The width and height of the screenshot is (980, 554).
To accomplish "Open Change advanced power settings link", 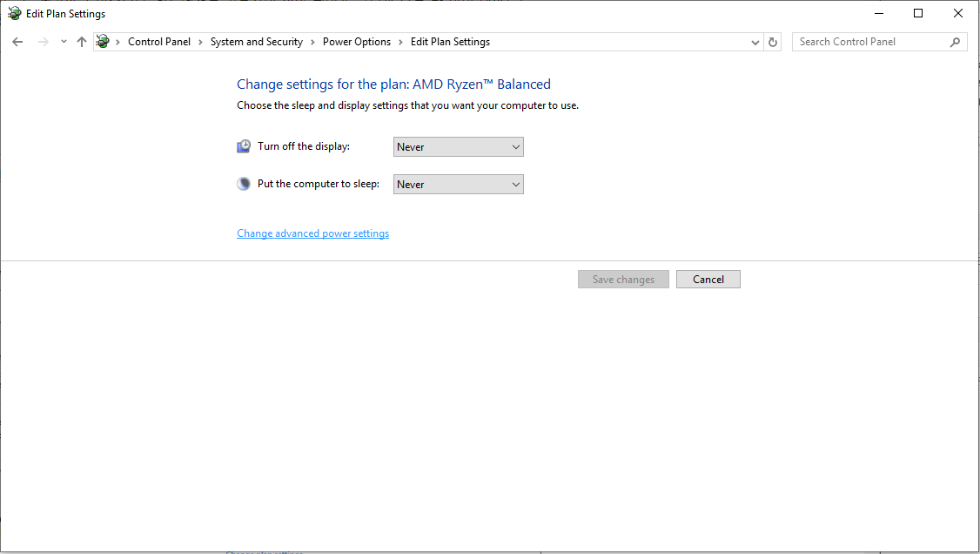I will [x=312, y=233].
